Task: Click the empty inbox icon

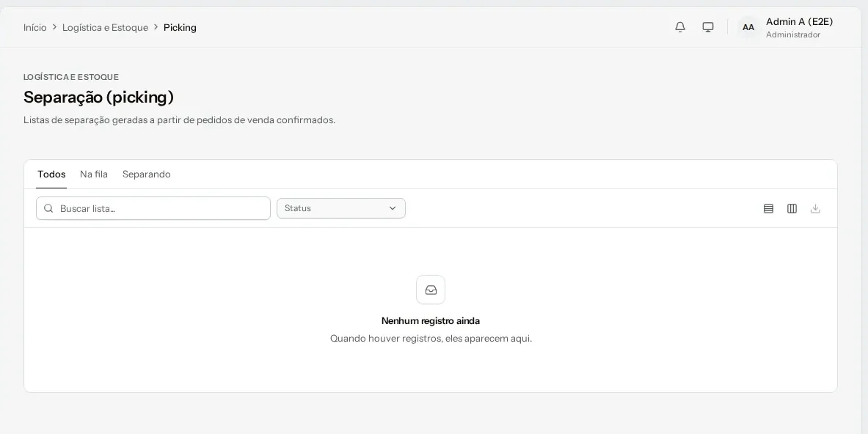Action: coord(431,290)
